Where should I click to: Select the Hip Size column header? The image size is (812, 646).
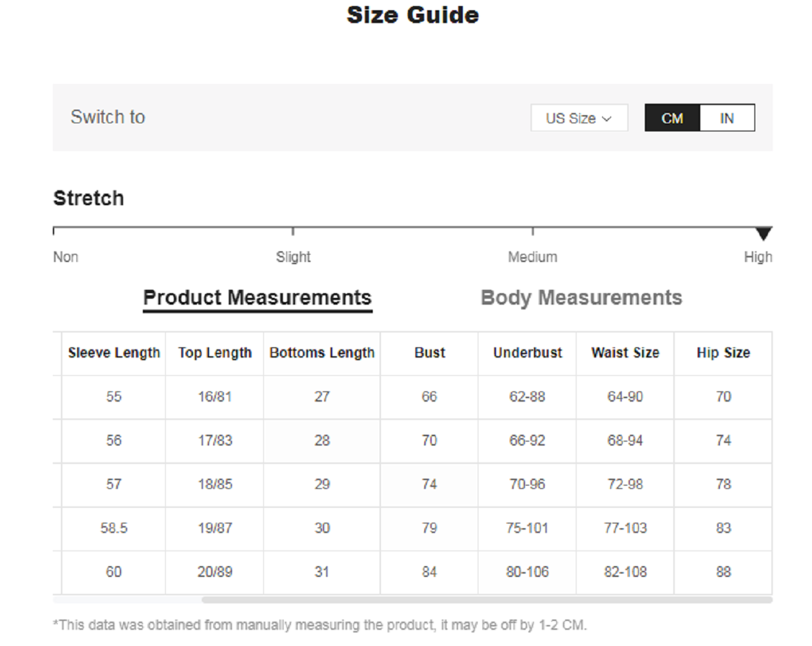coord(723,353)
